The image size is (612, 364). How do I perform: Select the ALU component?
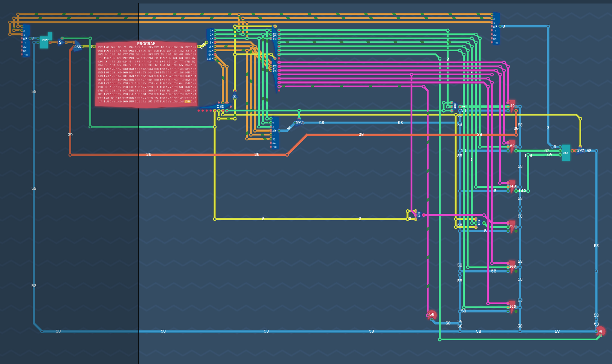566,152
